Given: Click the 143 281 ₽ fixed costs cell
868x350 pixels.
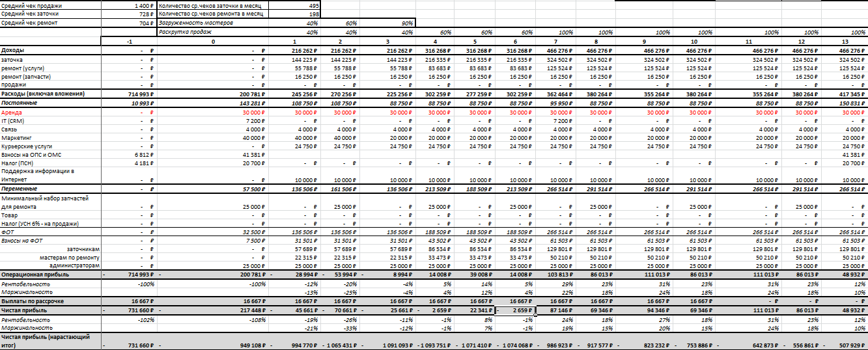Looking at the screenshot, I should click(212, 103).
